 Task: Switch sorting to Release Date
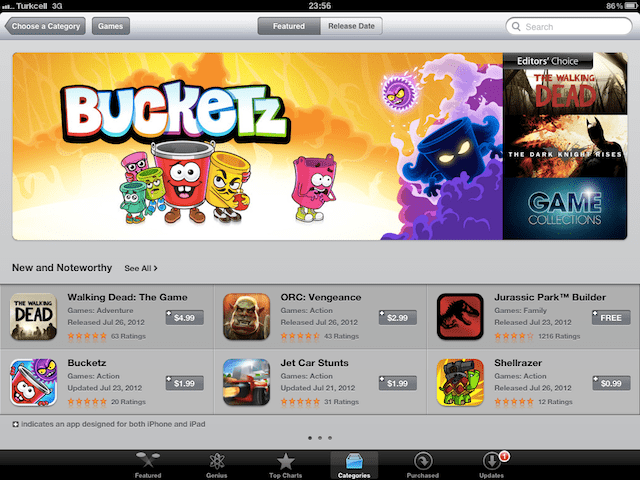click(351, 26)
